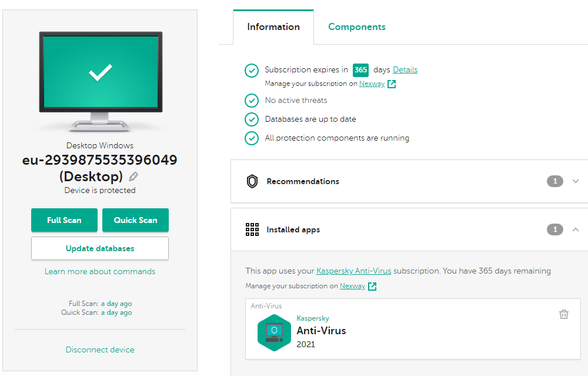Click the 'Installed apps' heading

pyautogui.click(x=293, y=229)
